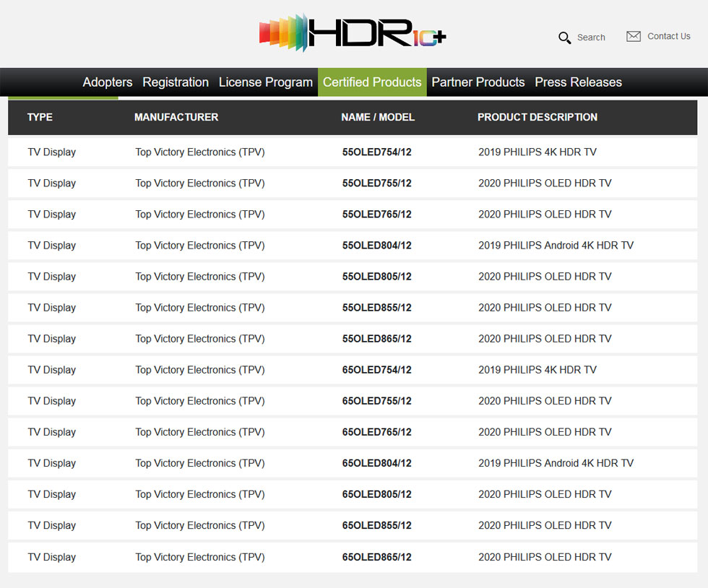Click the manufacturer cell in the 55OLED865/12 row

coord(200,340)
